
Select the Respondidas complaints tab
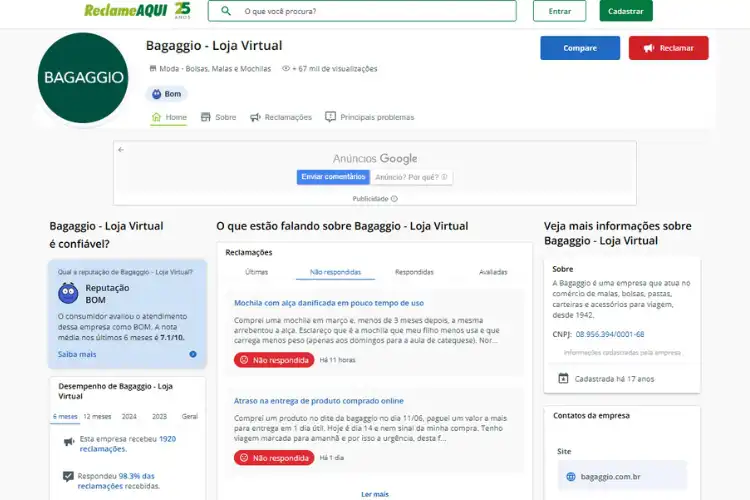(414, 272)
